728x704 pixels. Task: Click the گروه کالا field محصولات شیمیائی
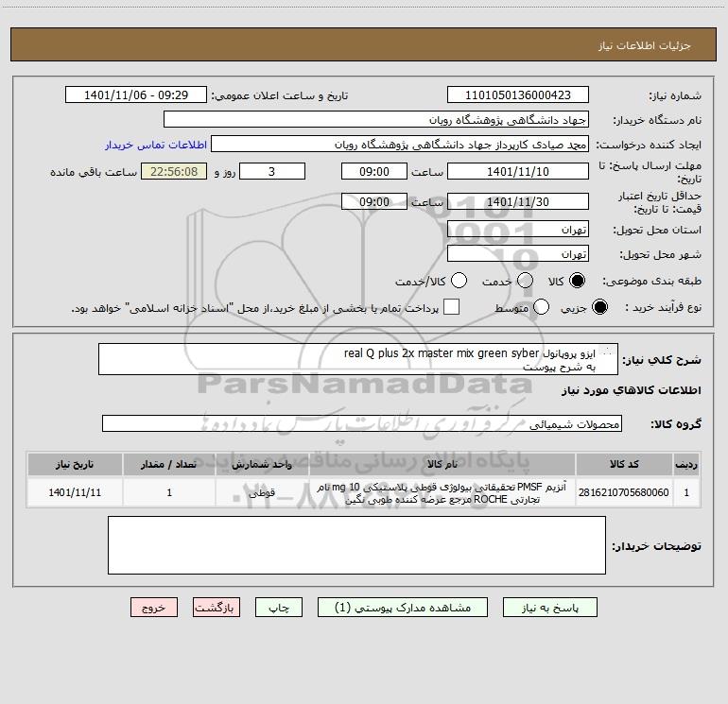(x=362, y=423)
